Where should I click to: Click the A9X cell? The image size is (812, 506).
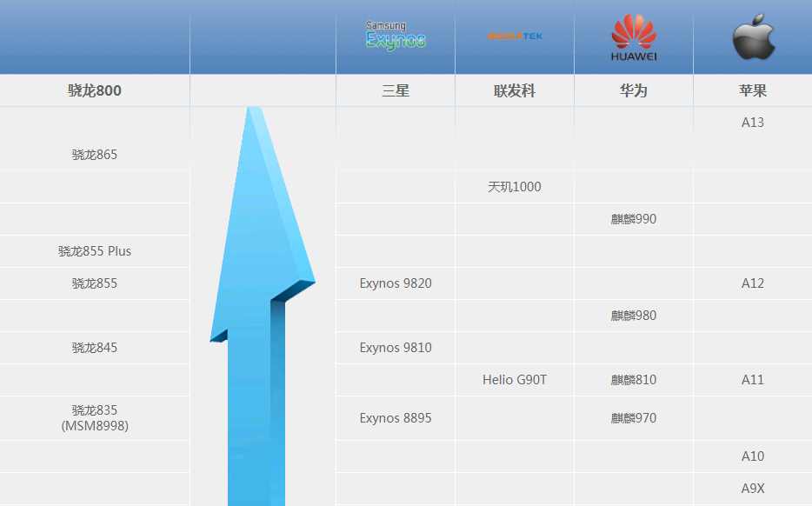point(753,489)
